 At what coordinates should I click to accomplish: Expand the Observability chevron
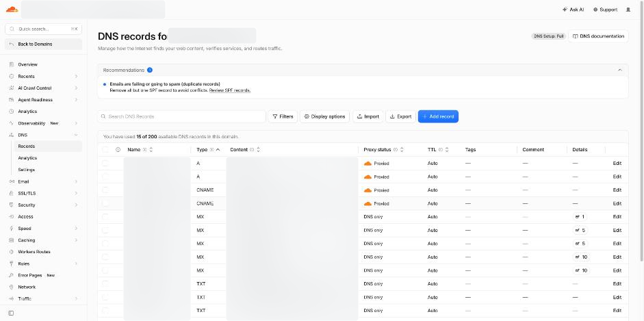pos(76,123)
